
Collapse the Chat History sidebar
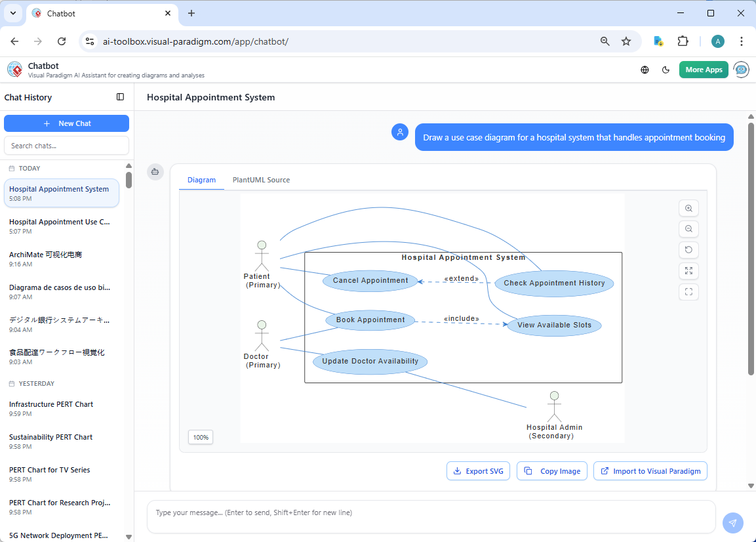(120, 96)
